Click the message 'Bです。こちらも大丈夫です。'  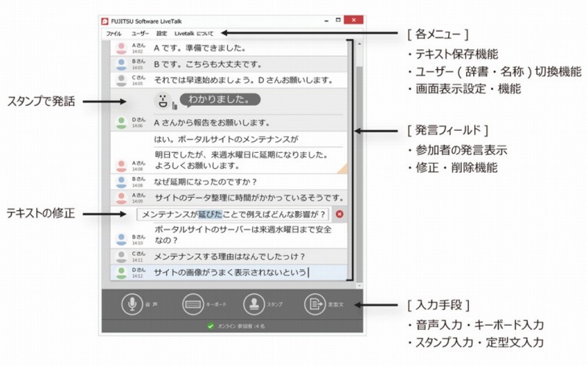click(208, 64)
